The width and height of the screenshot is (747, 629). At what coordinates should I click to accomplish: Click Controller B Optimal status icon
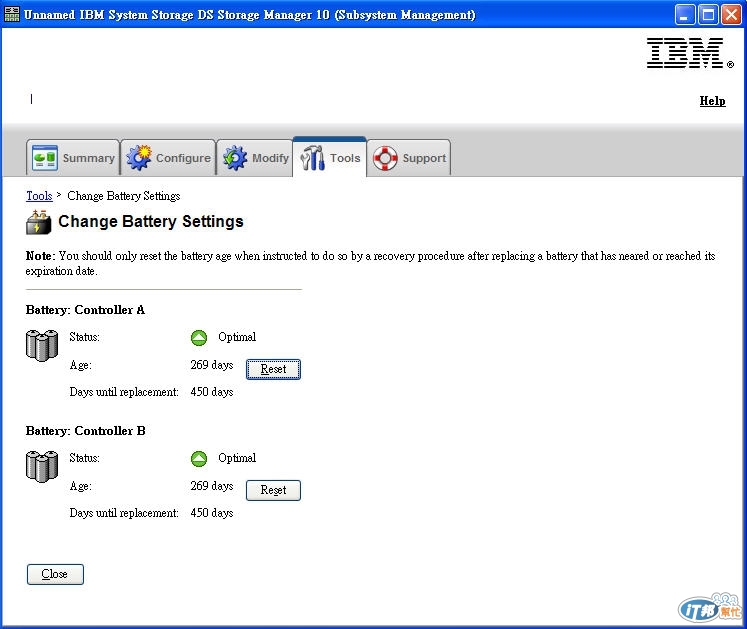(199, 459)
